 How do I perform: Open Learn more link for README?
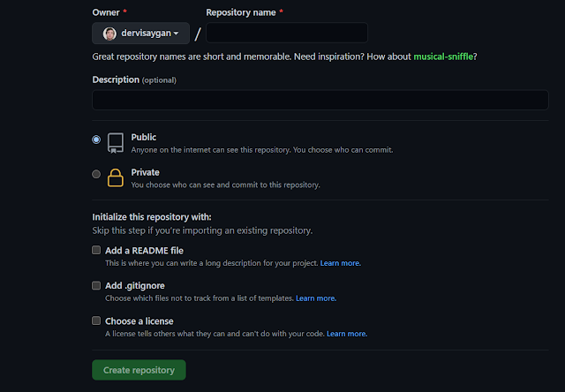[x=341, y=263]
